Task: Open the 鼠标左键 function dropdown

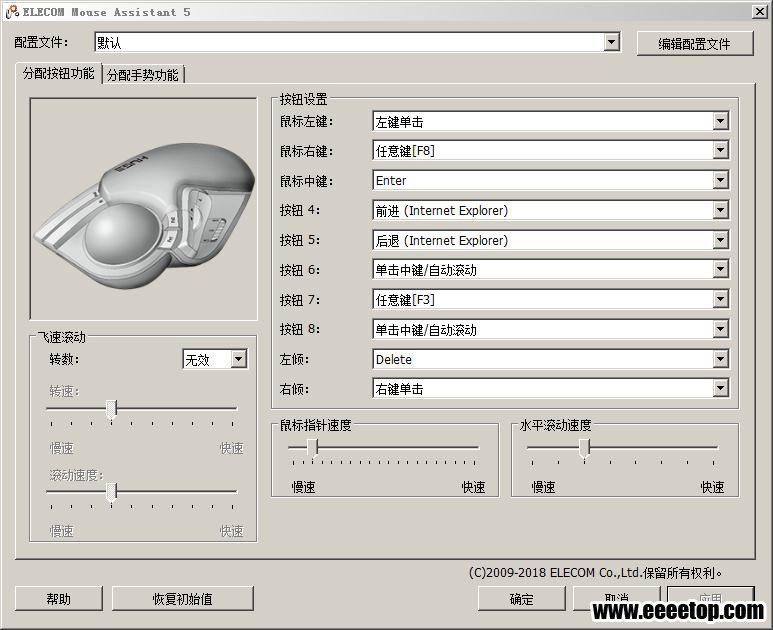Action: (551, 121)
